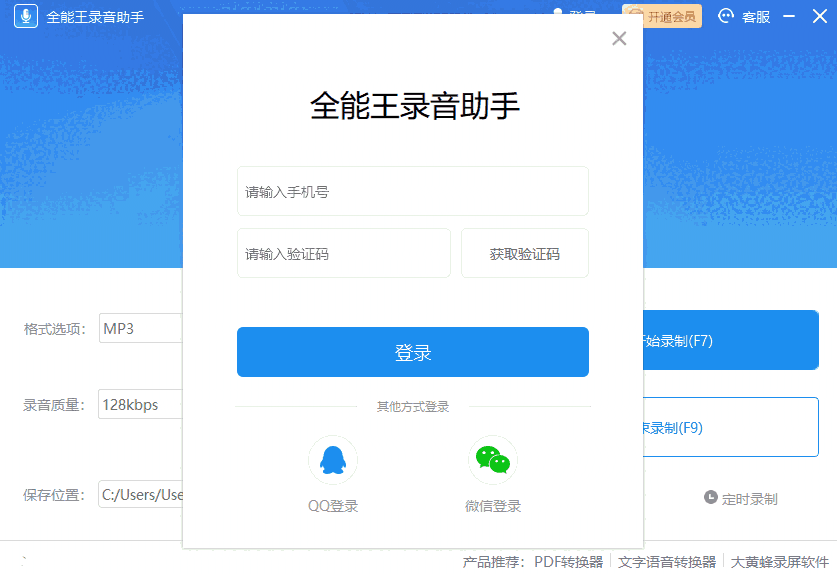Click the microphone app logo icon

(26, 16)
